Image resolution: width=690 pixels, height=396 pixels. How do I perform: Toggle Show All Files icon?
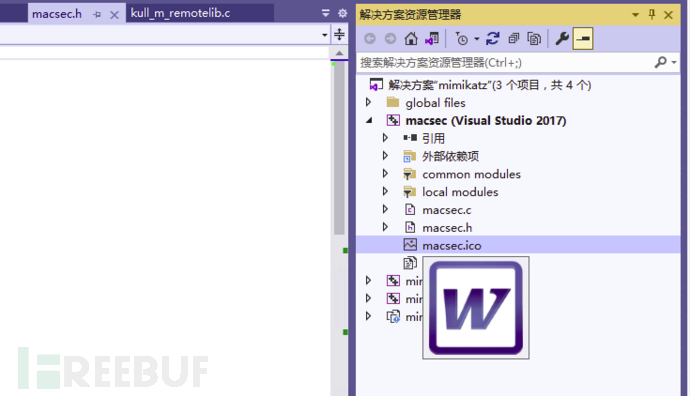pyautogui.click(x=534, y=39)
